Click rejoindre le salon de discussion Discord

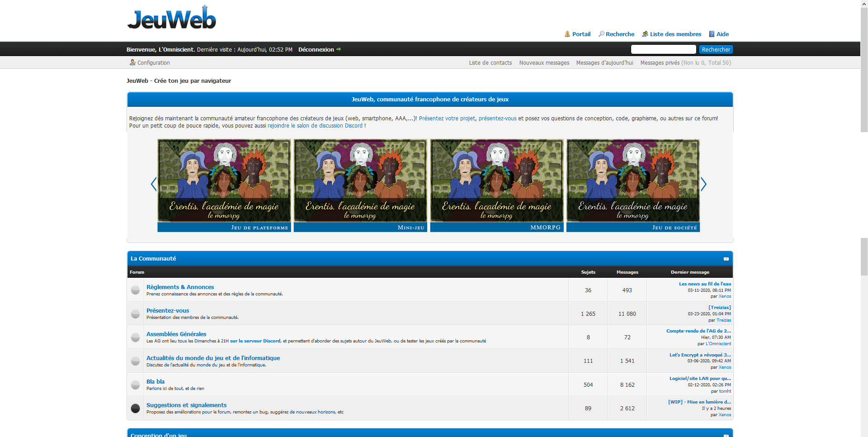click(315, 126)
